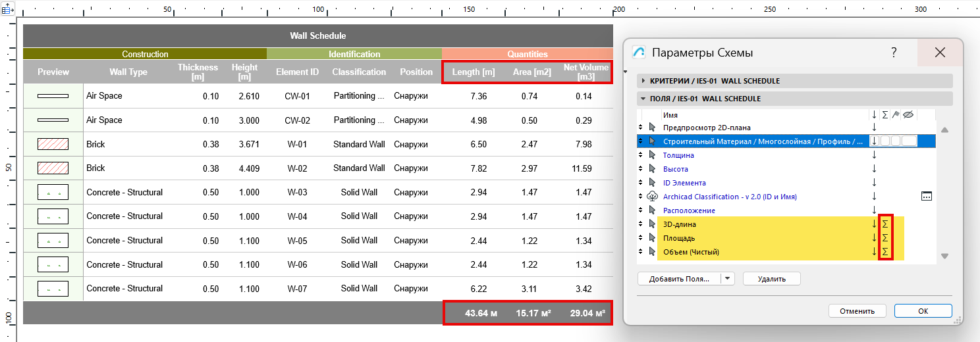This screenshot has height=342, width=980.
Task: Click the Archicad Classification tree icon
Action: tap(653, 197)
